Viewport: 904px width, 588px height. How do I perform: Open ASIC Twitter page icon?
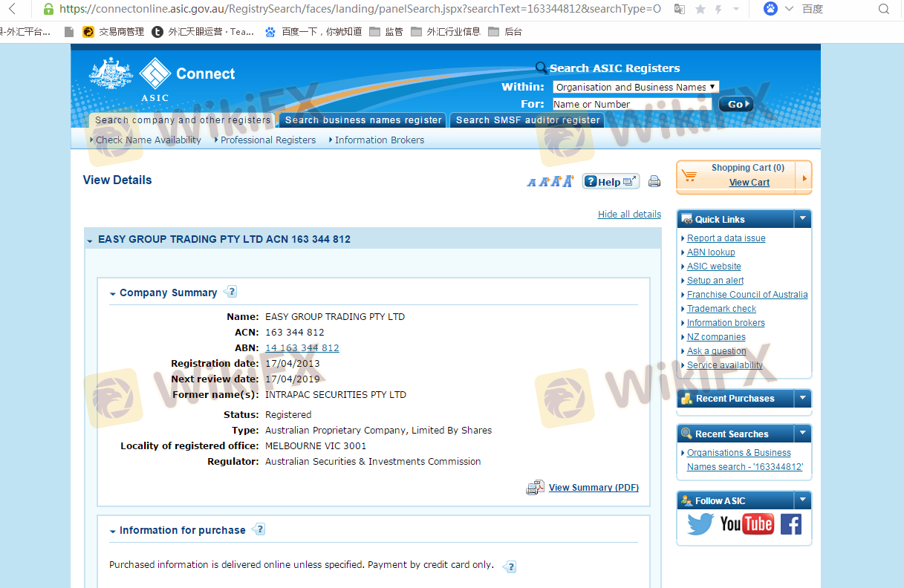pyautogui.click(x=700, y=524)
